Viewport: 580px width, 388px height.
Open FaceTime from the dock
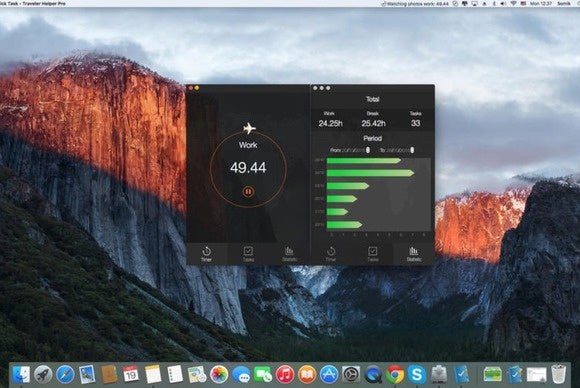point(263,374)
